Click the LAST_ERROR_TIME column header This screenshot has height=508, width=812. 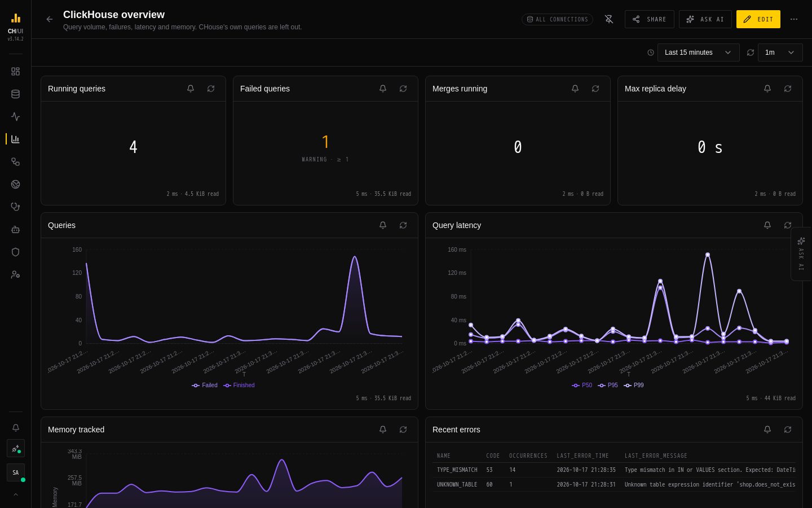582,456
